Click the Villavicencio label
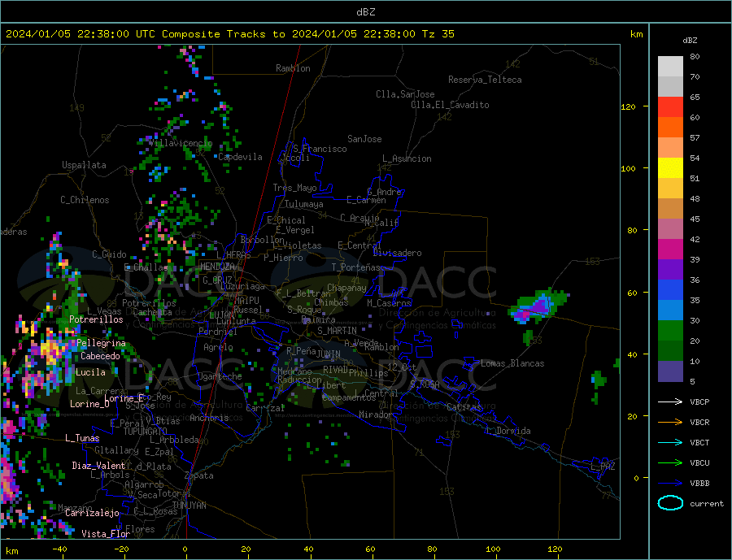The width and height of the screenshot is (732, 560). 181,143
